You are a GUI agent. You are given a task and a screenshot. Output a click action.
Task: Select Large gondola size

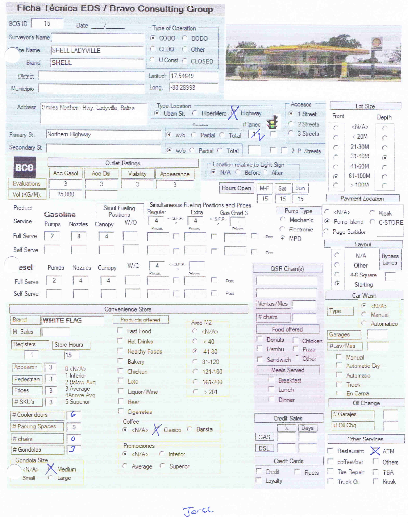pos(50,477)
